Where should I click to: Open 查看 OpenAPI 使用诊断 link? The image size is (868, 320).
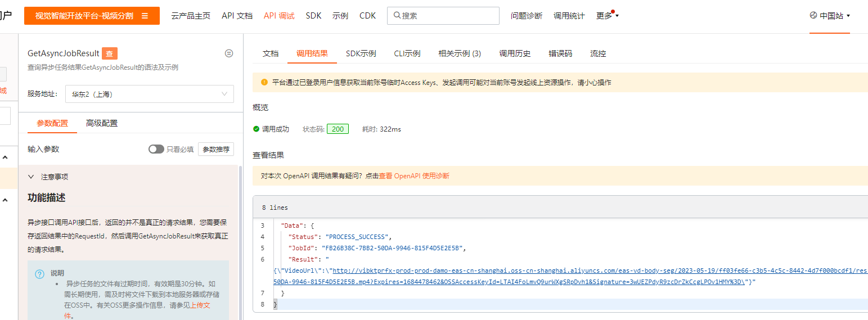point(414,175)
